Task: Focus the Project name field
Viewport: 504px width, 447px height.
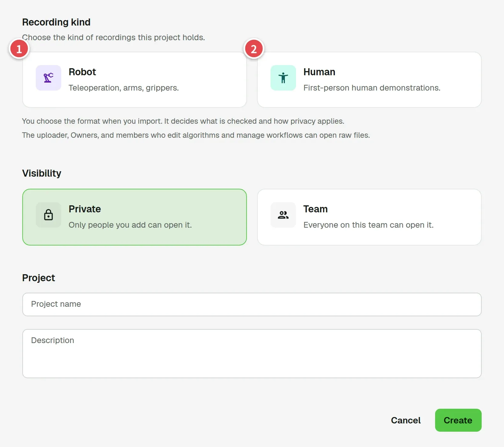Action: [252, 304]
